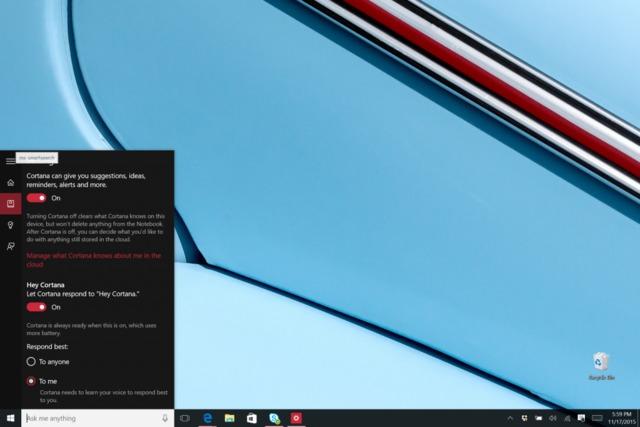Click the 'Ask me anything' search box
Image resolution: width=640 pixels, height=427 pixels.
click(x=98, y=418)
